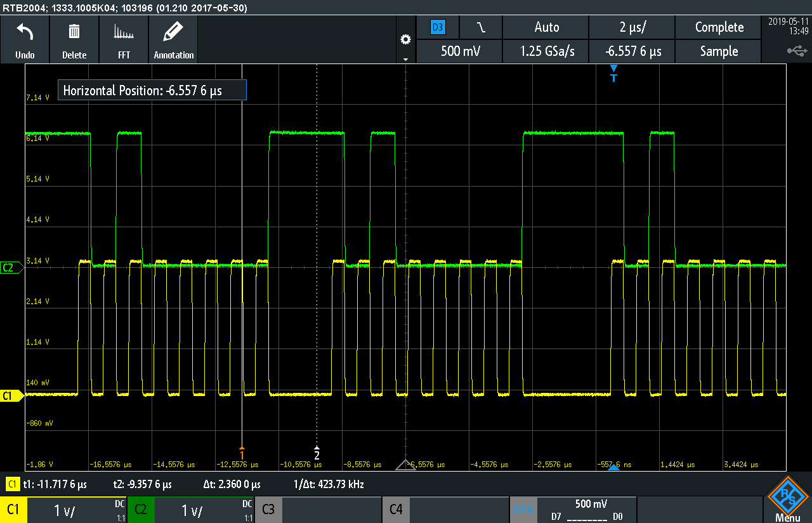The height and width of the screenshot is (523, 812).
Task: Select the Δt 2.360 0 µs readout
Action: pos(232,484)
